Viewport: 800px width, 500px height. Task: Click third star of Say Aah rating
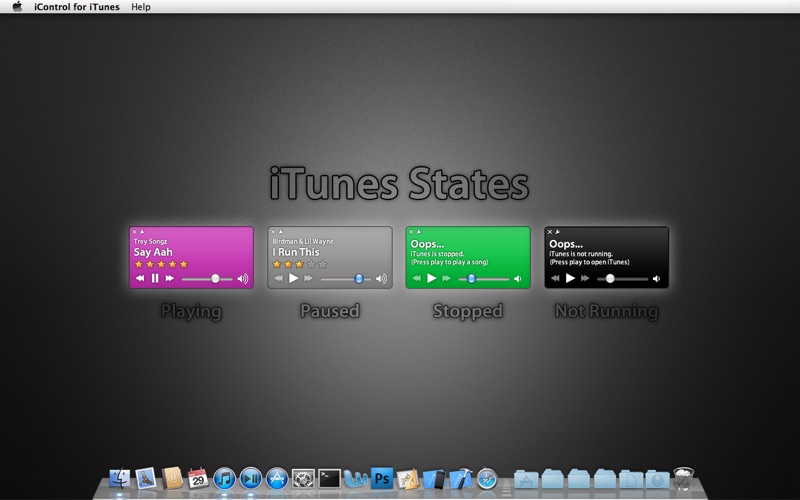[161, 264]
